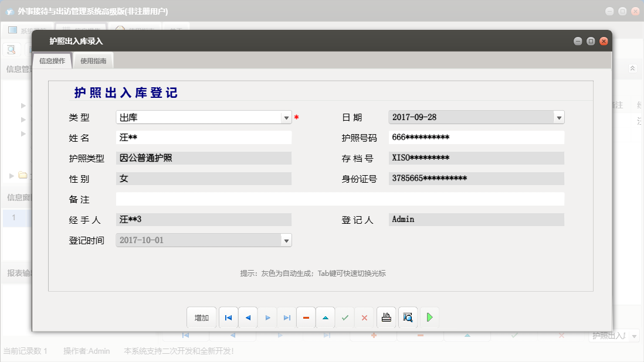Jump to the last record

point(287,317)
